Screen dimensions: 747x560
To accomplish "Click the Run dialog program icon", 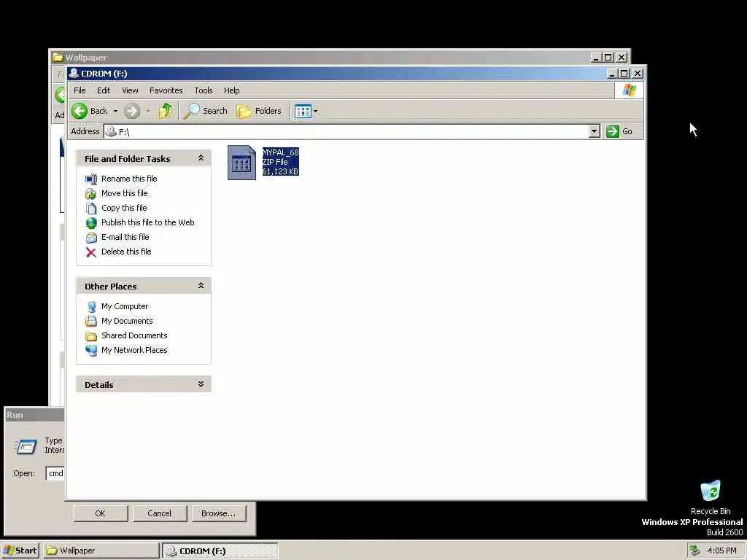I will coord(26,446).
